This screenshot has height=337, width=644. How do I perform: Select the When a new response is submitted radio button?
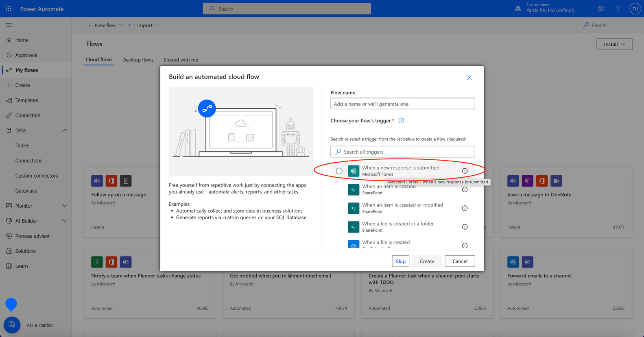(x=339, y=171)
